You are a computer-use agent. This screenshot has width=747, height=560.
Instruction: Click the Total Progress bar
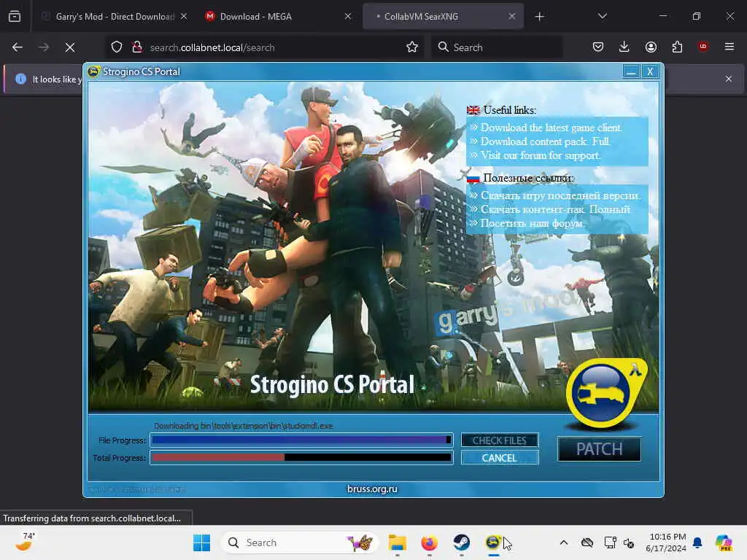tap(301, 458)
